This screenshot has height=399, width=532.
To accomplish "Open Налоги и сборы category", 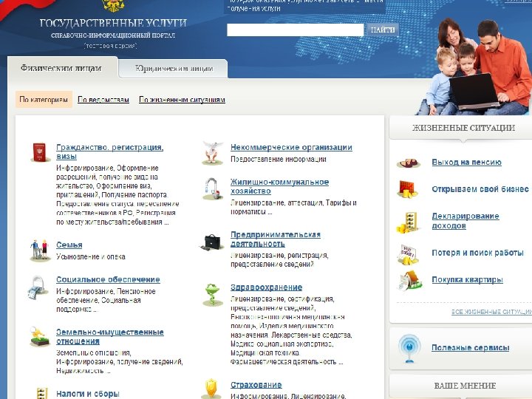I will coord(87,394).
